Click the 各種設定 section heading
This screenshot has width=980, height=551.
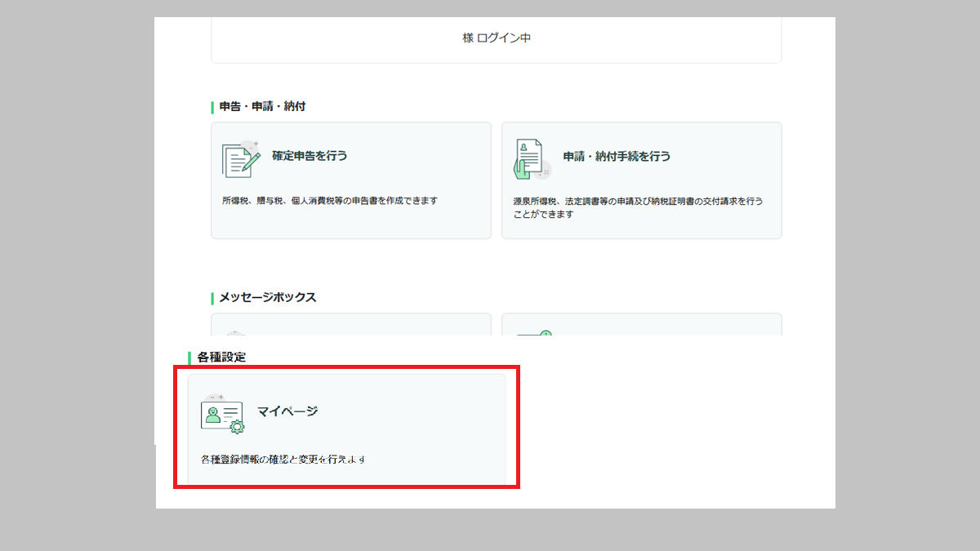coord(221,357)
